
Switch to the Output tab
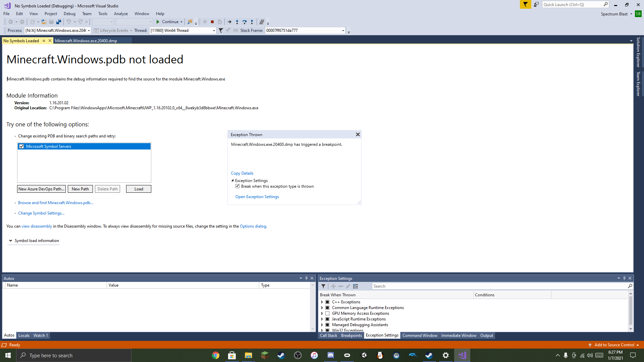tap(487, 336)
